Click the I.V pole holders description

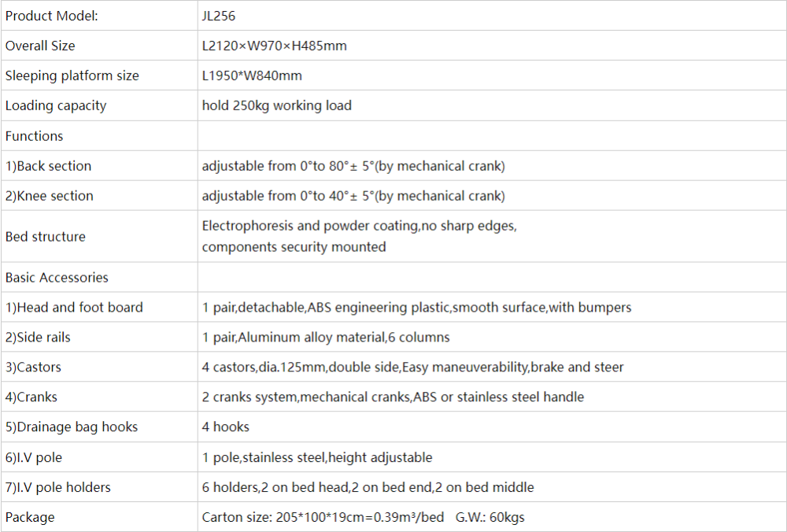pos(368,487)
